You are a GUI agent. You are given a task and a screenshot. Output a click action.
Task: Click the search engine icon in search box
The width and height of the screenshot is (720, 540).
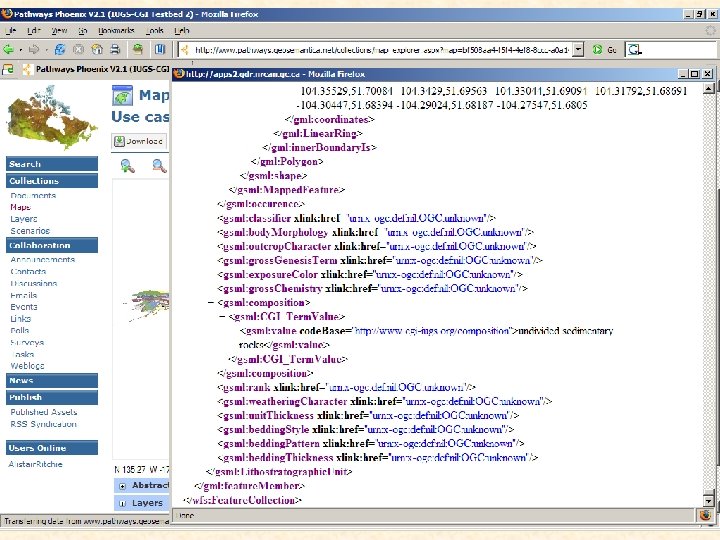[634, 50]
